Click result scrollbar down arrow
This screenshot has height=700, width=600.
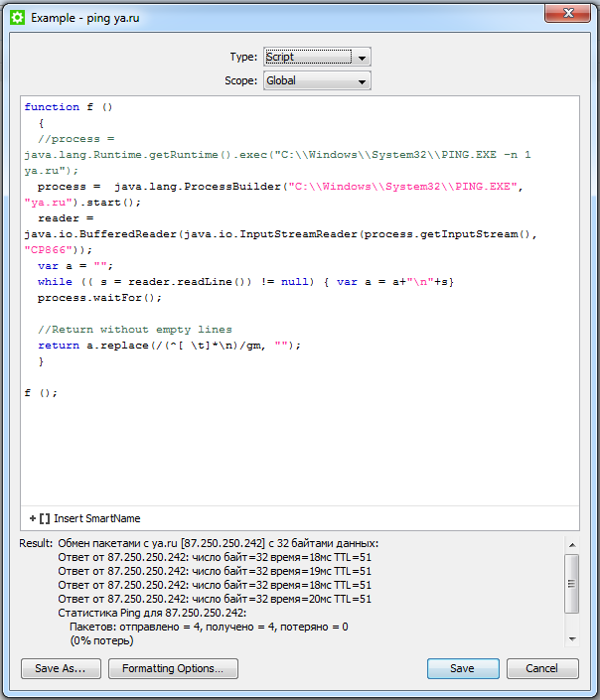tap(572, 639)
